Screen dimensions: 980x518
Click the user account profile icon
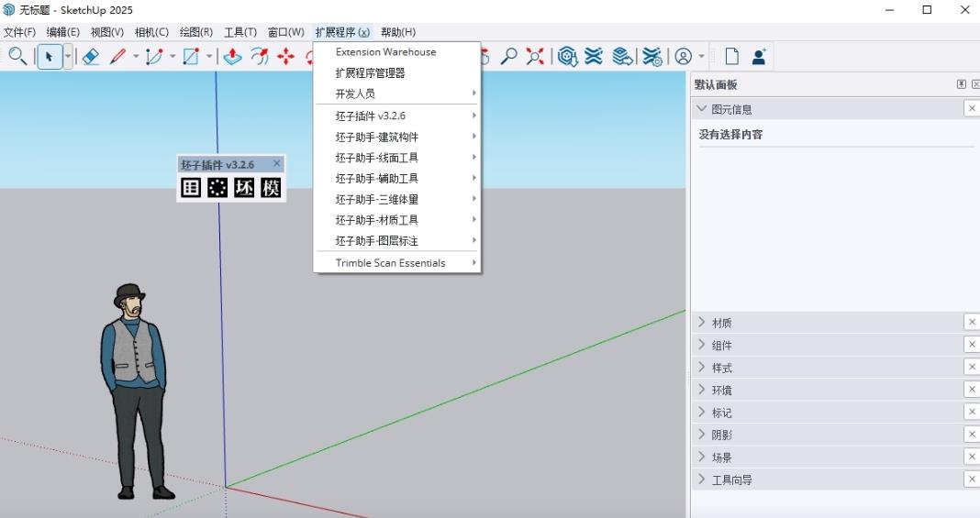[x=683, y=56]
